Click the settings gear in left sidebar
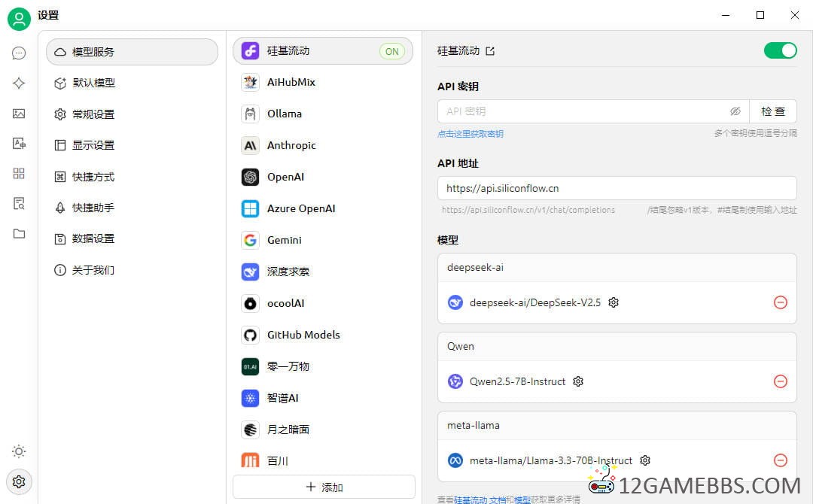The width and height of the screenshot is (813, 504). (19, 481)
